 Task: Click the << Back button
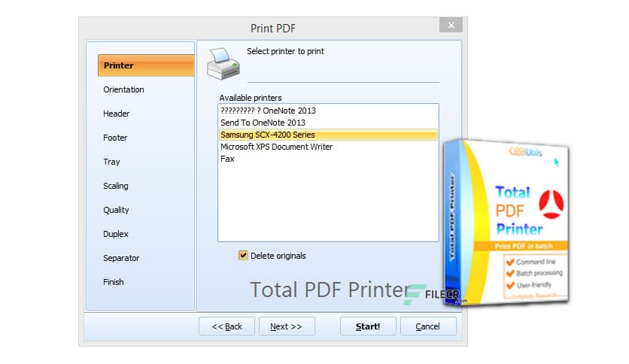[226, 326]
